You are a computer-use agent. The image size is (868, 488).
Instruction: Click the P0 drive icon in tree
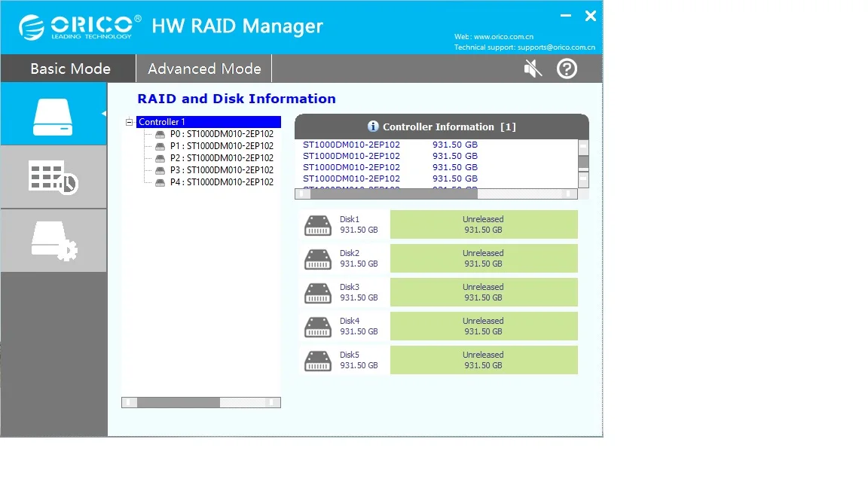[x=160, y=134]
